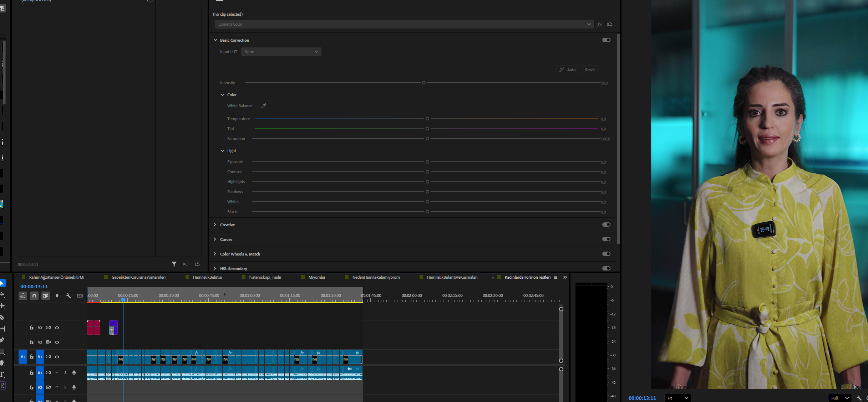868x402 pixels.
Task: Switch to RahimAğzıKanseriÖnlenebilirMi sequence tab
Action: [57, 277]
